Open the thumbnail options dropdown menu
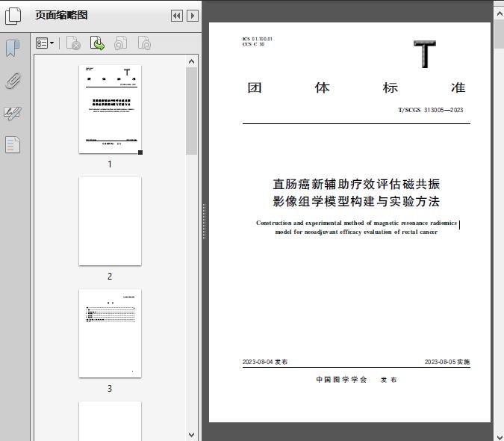This screenshot has width=504, height=441. 45,43
